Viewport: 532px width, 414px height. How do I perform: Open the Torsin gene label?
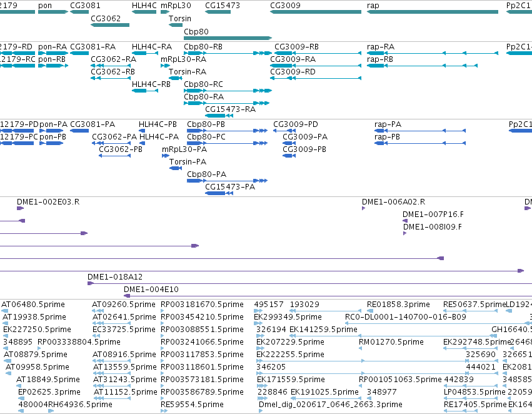[180, 18]
